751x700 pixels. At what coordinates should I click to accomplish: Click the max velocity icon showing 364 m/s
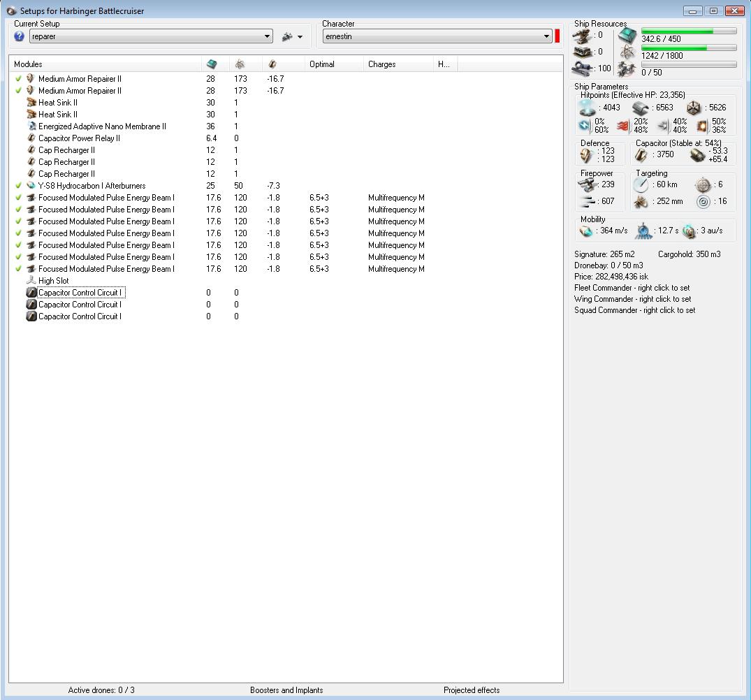coord(586,231)
